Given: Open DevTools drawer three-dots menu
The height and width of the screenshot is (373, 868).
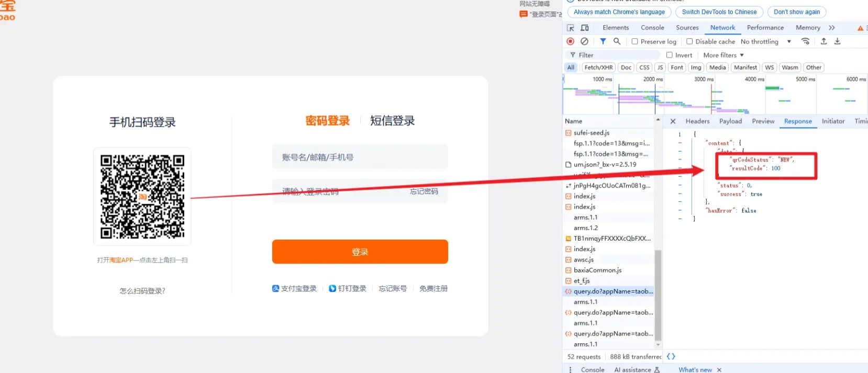Looking at the screenshot, I should pyautogui.click(x=570, y=369).
